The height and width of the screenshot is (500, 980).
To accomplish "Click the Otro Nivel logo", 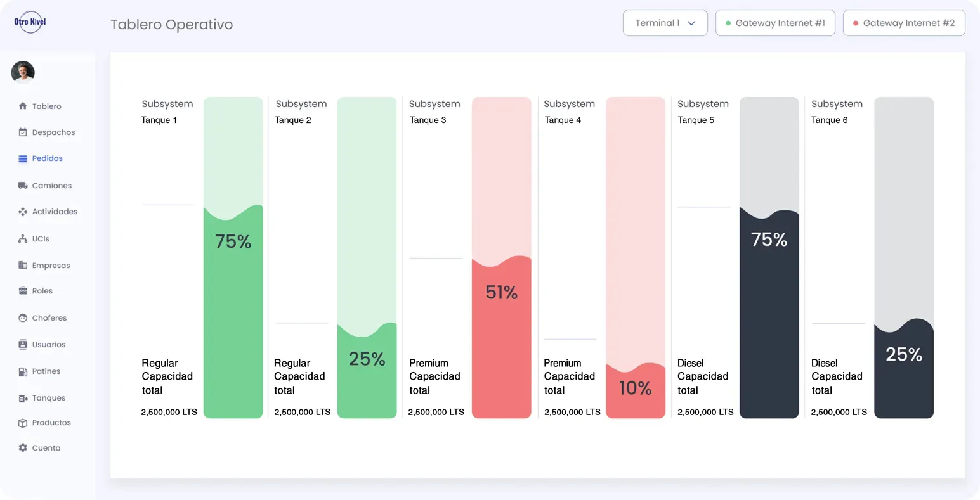I will click(30, 22).
